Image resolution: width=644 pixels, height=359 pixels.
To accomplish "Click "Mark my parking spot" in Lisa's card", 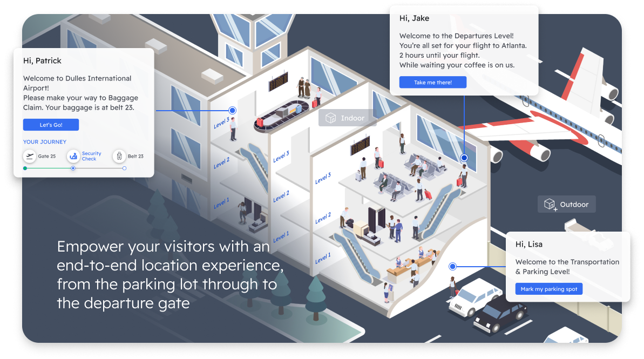I will coord(549,288).
